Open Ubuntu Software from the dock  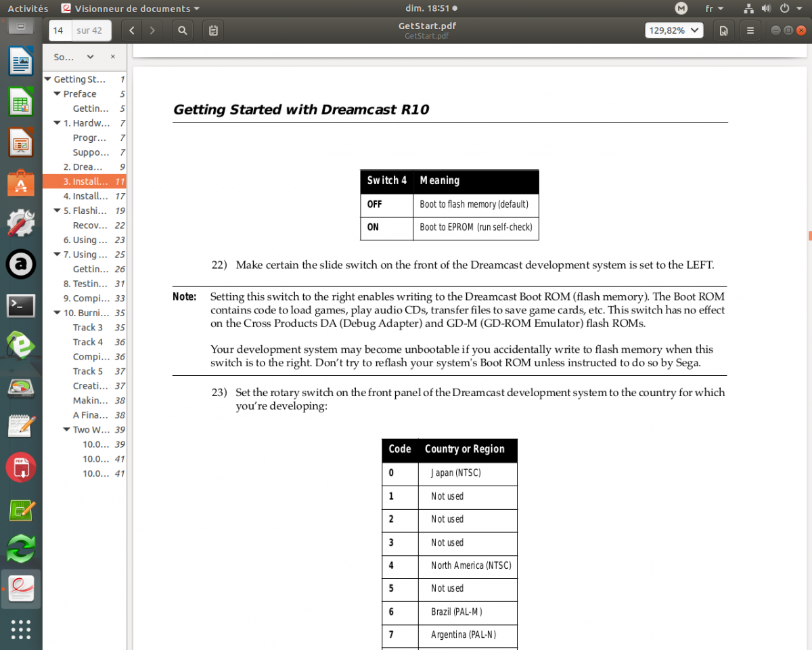coord(21,183)
